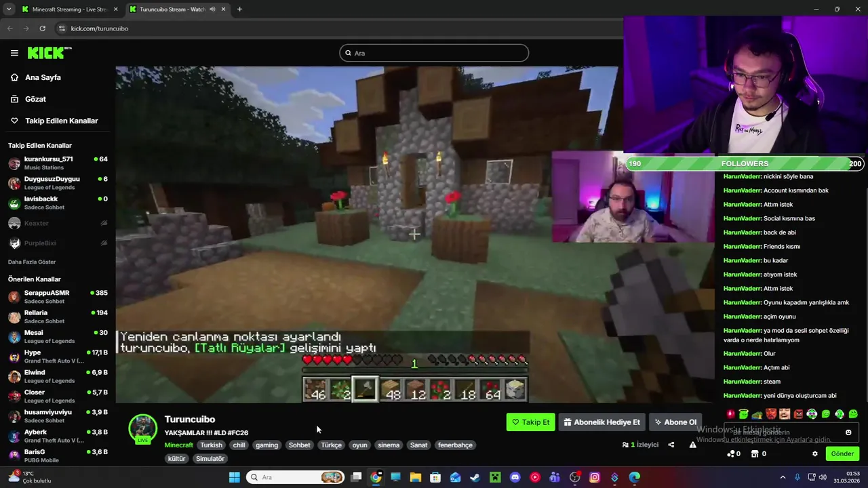Image resolution: width=868 pixels, height=488 pixels.
Task: Open Steam from the taskbar
Action: click(x=475, y=477)
